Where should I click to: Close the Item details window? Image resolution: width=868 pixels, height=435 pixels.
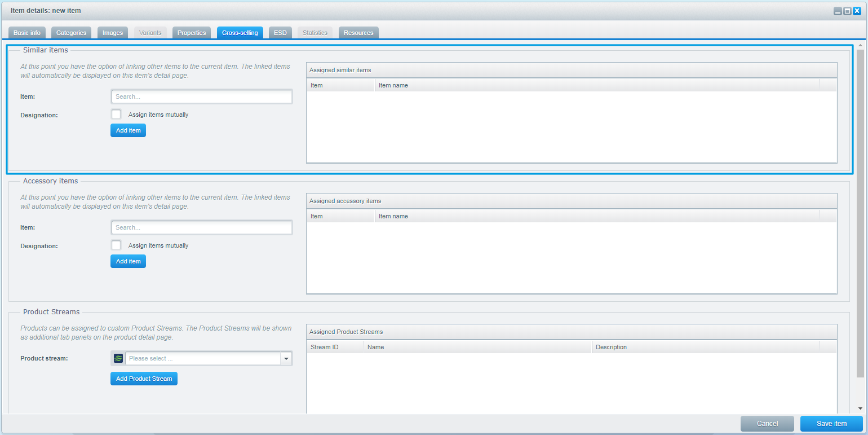pos(857,11)
